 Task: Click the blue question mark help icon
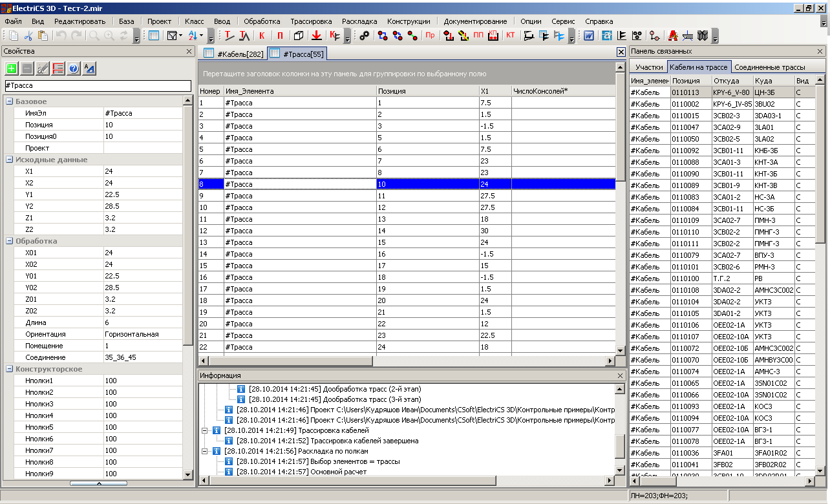coord(74,68)
